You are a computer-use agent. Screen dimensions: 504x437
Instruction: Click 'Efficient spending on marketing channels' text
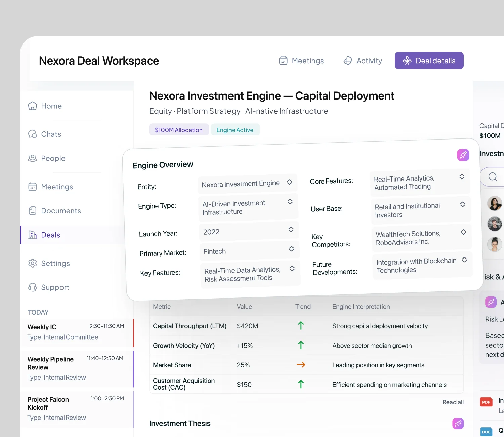[x=389, y=384]
